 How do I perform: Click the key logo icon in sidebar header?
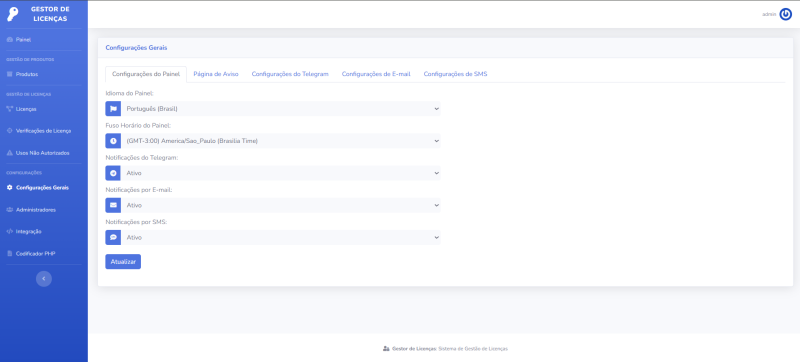(x=12, y=14)
